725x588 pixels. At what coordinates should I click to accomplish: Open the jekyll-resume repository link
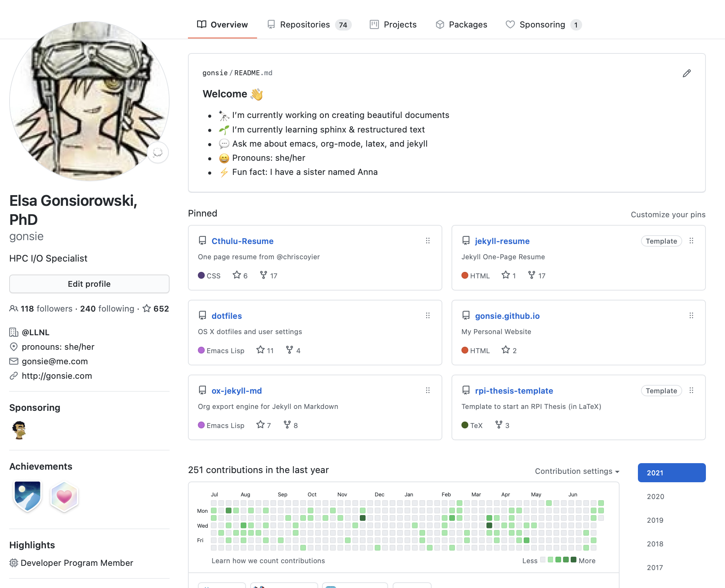click(x=502, y=241)
